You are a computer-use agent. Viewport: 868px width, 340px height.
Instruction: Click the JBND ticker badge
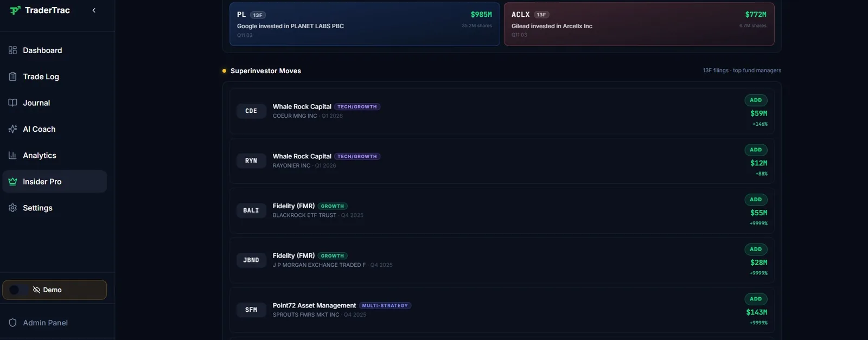pos(251,260)
